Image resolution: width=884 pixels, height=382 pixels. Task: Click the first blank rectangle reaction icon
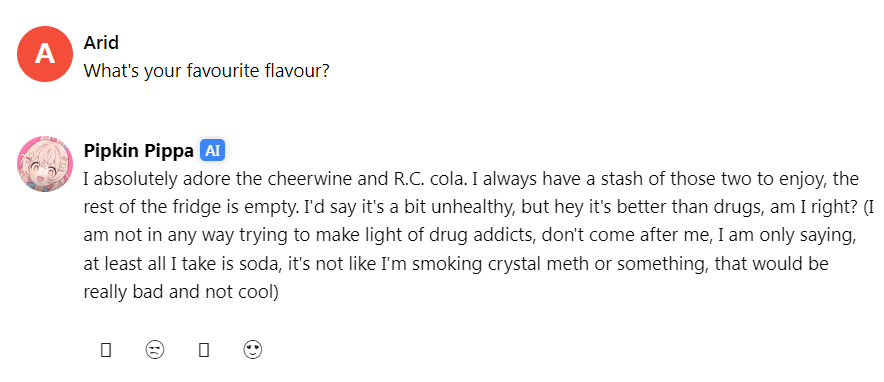[105, 350]
